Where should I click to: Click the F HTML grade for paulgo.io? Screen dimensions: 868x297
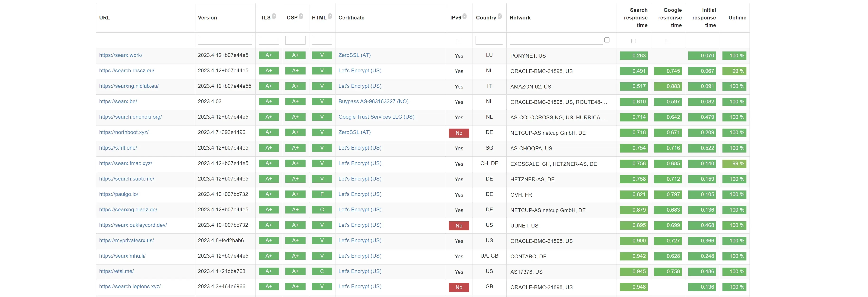pyautogui.click(x=322, y=194)
